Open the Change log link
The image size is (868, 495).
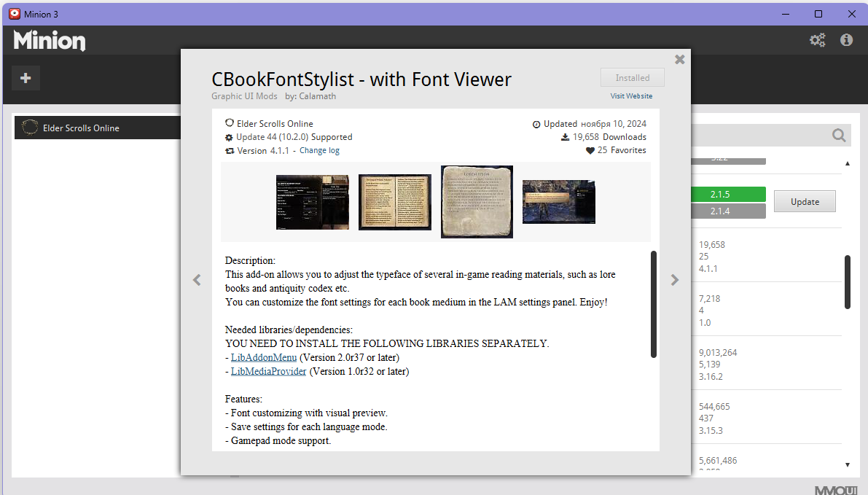click(319, 151)
